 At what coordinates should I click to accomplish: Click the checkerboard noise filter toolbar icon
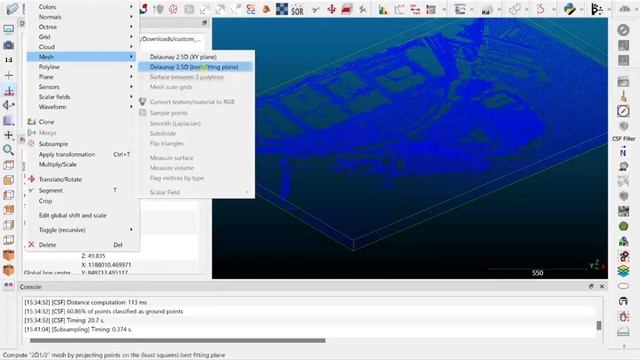tap(282, 9)
